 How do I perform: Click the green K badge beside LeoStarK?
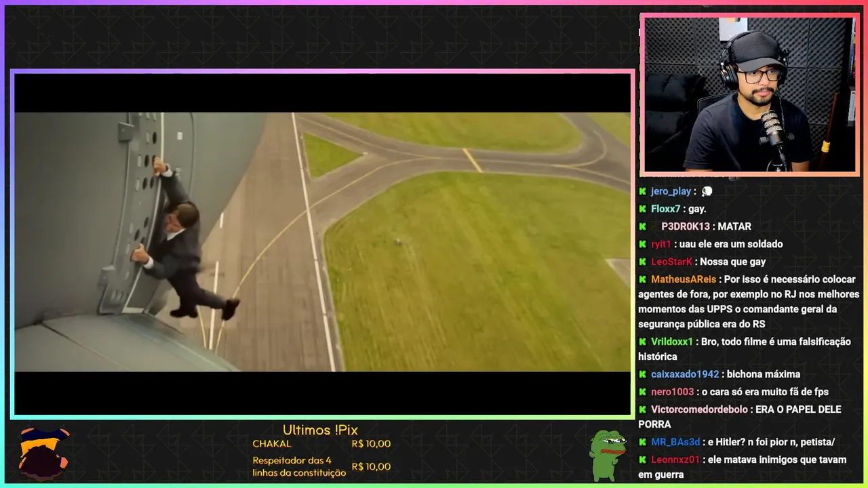(x=642, y=262)
